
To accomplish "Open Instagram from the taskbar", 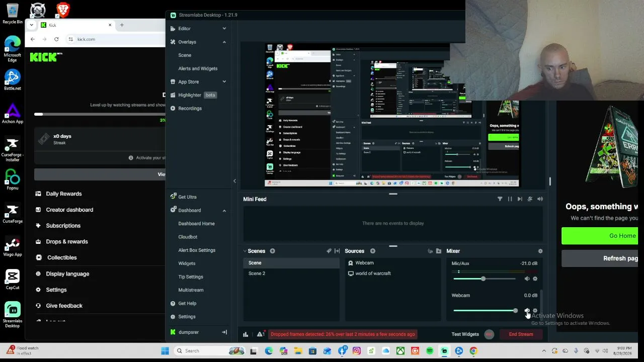I will pyautogui.click(x=357, y=351).
